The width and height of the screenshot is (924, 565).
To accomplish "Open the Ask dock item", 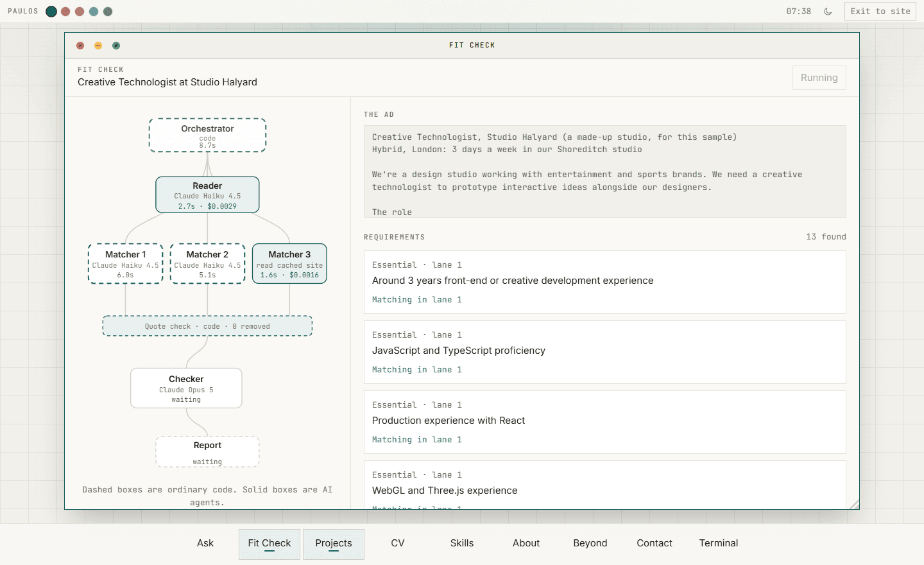I will pos(205,543).
